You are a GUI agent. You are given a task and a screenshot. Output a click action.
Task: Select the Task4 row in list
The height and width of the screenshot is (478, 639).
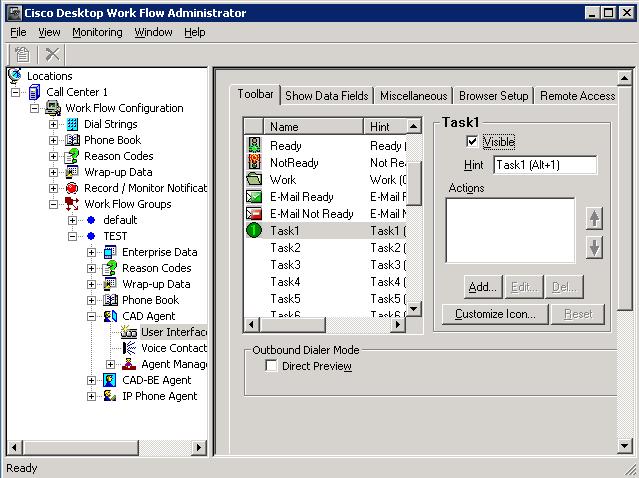[325, 282]
